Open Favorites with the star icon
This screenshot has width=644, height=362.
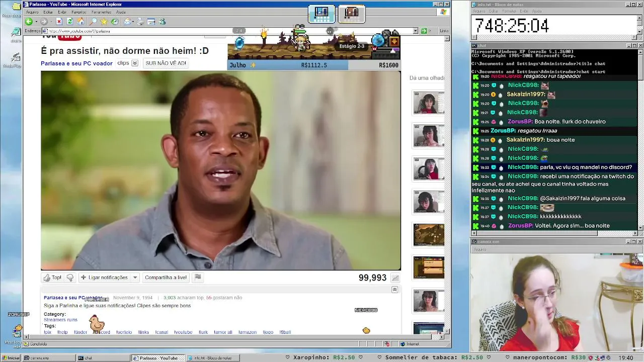104,22
